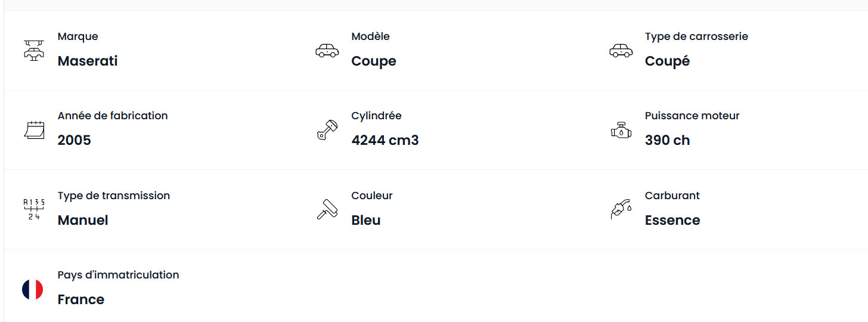Screen dimensions: 868x322
Task: Click the piston icon next to Cylindrée
Action: tap(327, 130)
